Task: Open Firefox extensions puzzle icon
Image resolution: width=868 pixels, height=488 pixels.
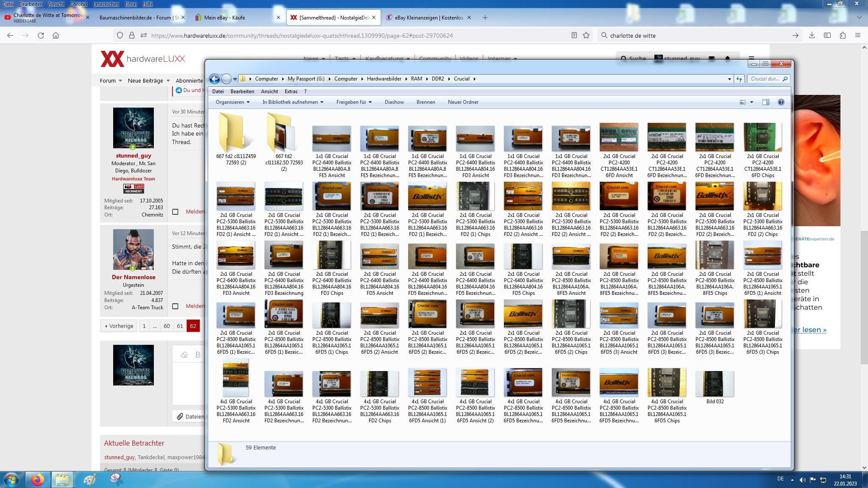Action: [842, 36]
